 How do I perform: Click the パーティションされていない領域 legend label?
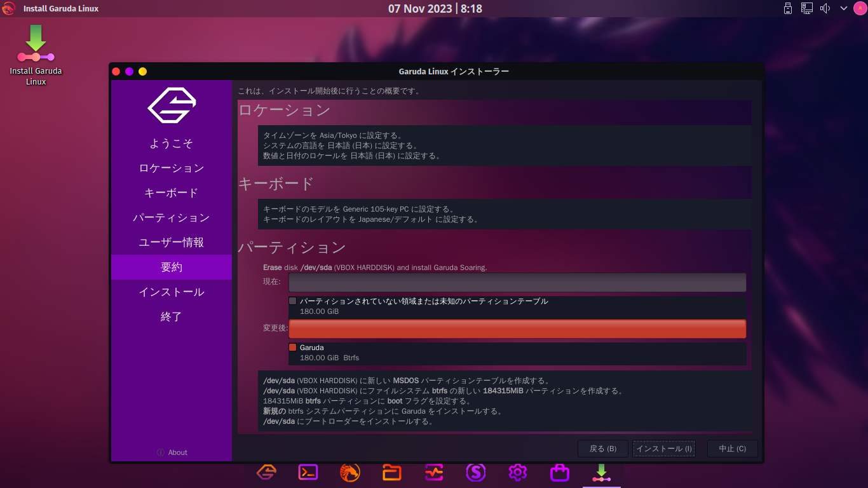tap(424, 301)
